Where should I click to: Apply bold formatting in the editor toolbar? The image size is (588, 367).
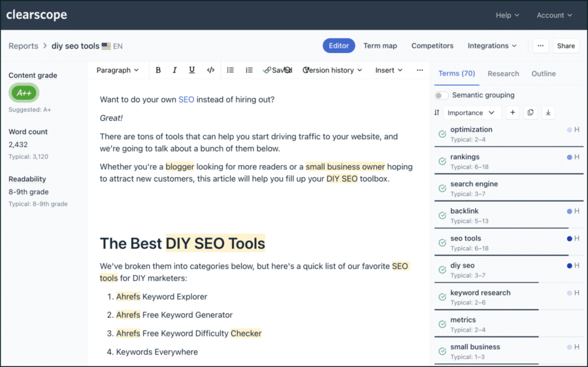[x=158, y=70]
